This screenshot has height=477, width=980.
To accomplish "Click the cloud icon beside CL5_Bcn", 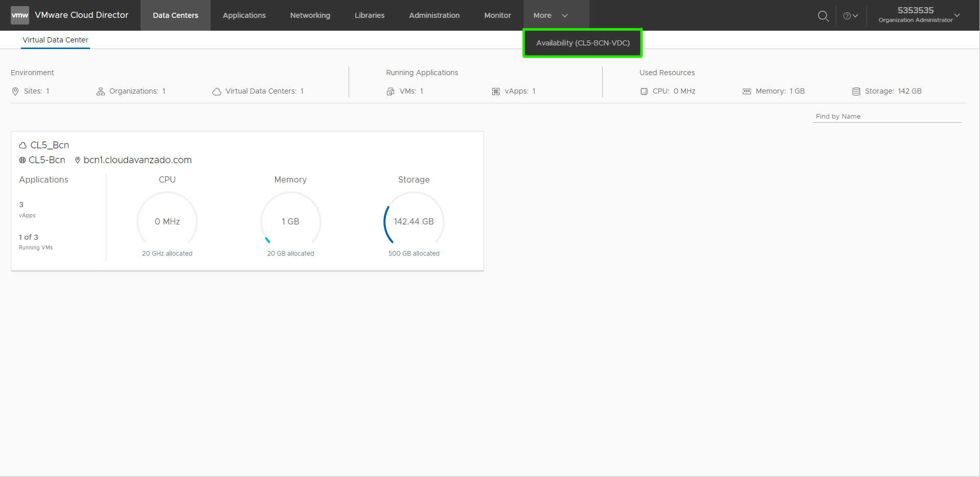I will pyautogui.click(x=23, y=145).
